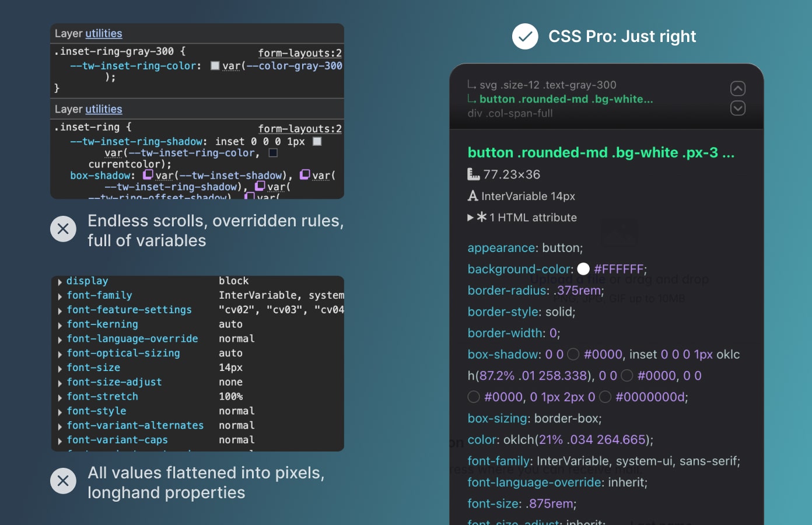Click the ruler icon beside dimensions 77.23×36
This screenshot has width=812, height=525.
(x=474, y=174)
